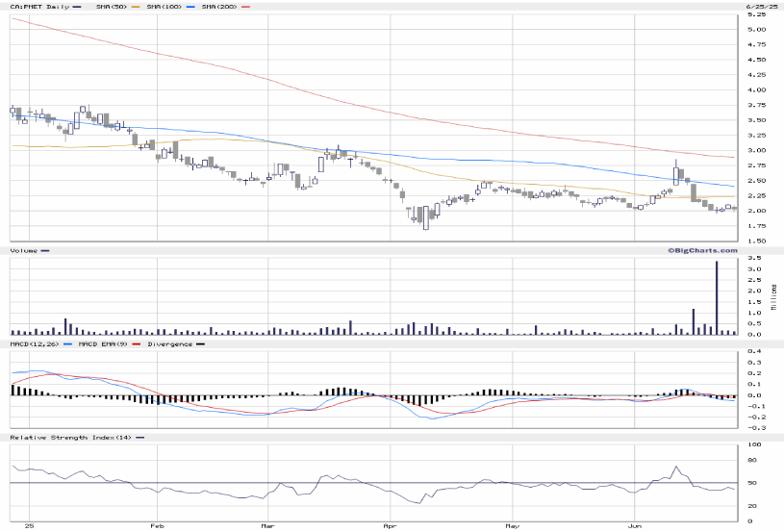
Task: Click the Apr label on time axis
Action: pos(389,526)
